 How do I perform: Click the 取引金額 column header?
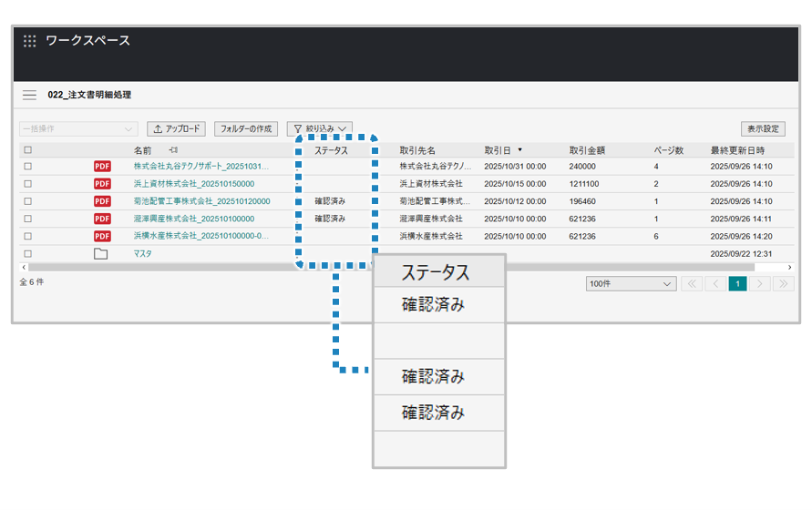coord(587,150)
